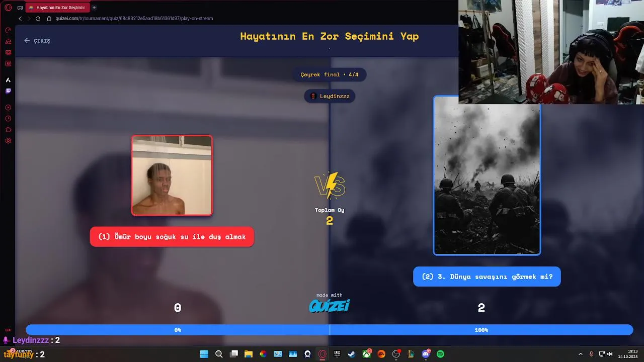Click the Leydinzzz player badge
644x362 pixels.
[330, 96]
